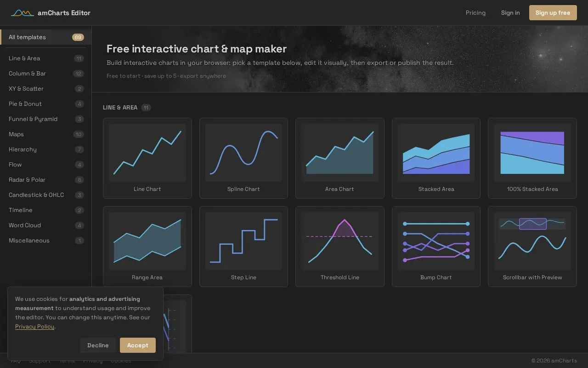Select the Radar & Polar category
This screenshot has width=588, height=368.
tap(46, 180)
